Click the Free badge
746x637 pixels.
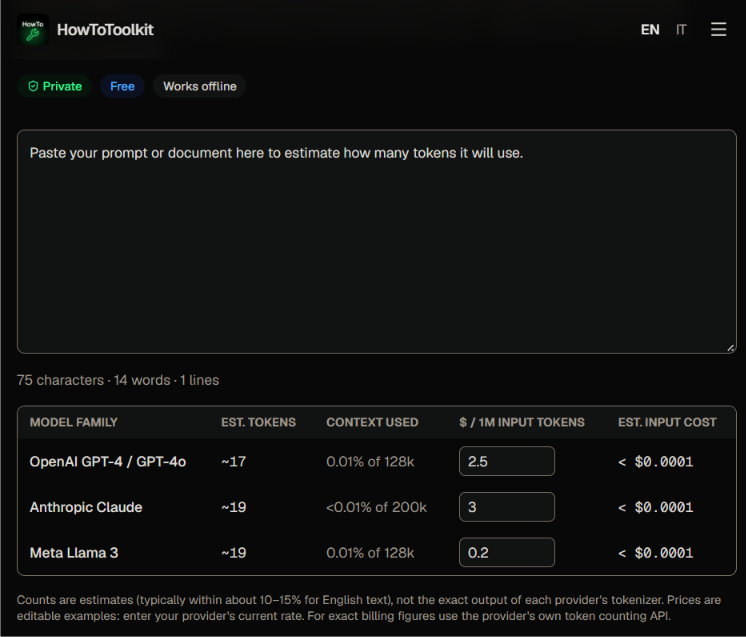click(x=122, y=86)
